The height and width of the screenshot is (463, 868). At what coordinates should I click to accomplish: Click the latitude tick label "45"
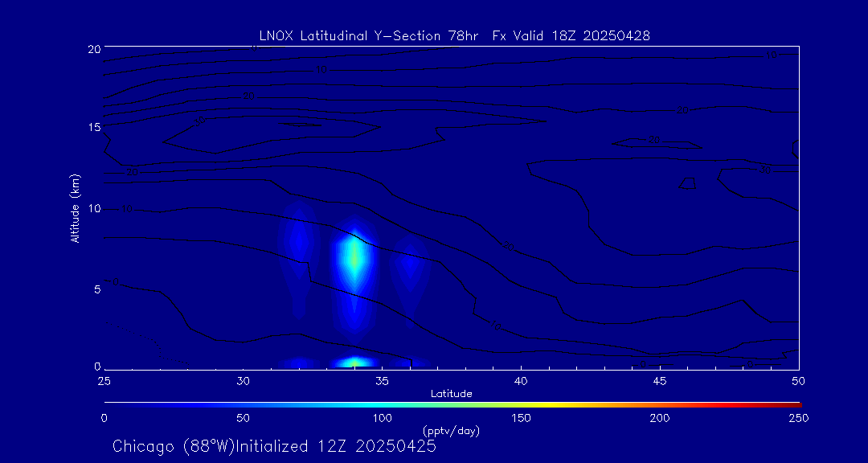point(660,381)
